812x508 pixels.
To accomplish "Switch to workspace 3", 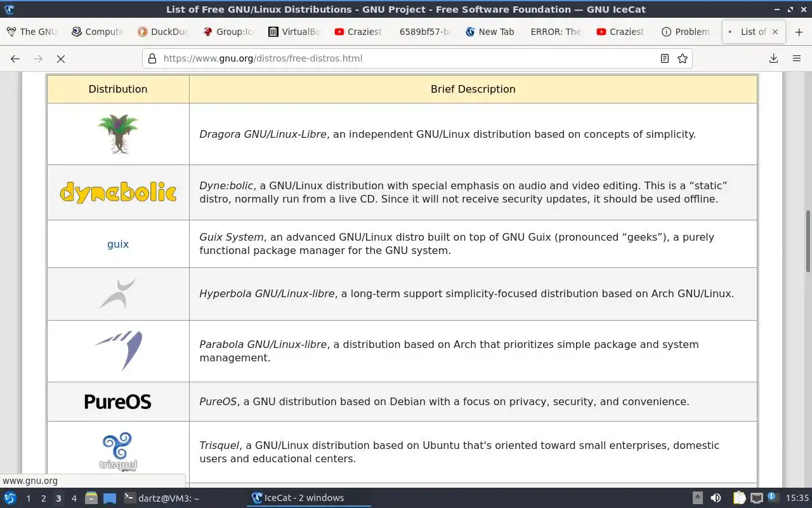I will point(58,498).
